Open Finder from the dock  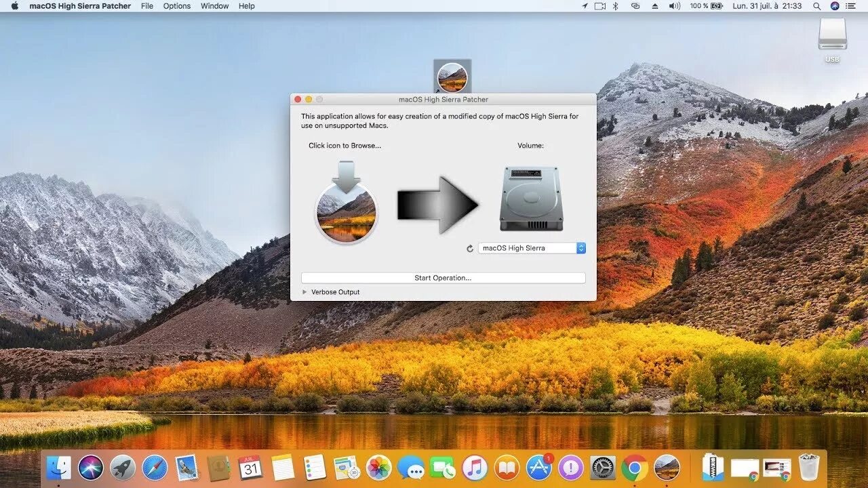(59, 468)
